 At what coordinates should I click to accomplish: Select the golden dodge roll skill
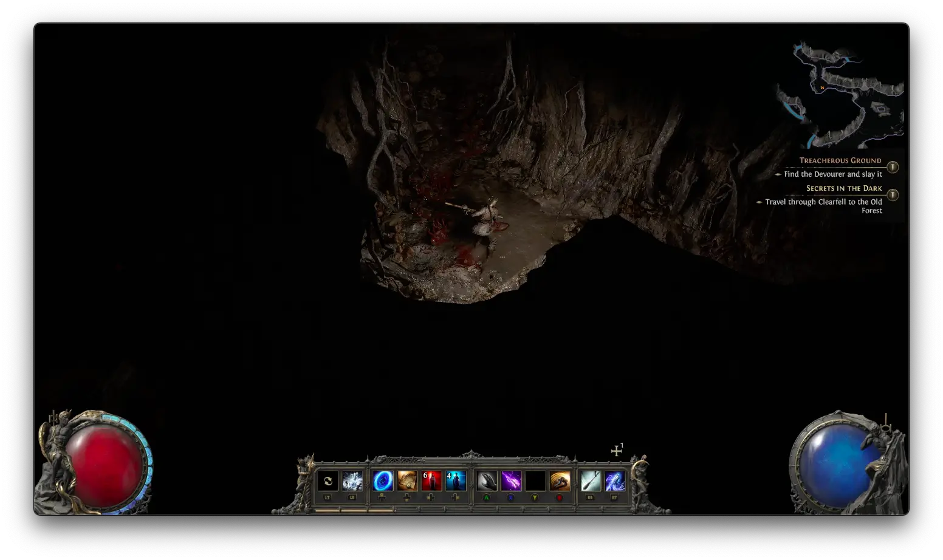click(560, 481)
